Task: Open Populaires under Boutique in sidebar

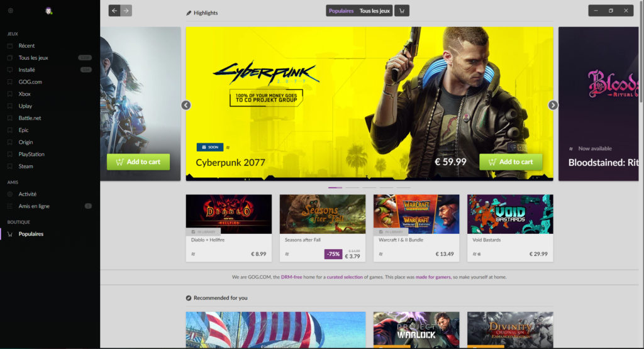Action: pyautogui.click(x=31, y=234)
